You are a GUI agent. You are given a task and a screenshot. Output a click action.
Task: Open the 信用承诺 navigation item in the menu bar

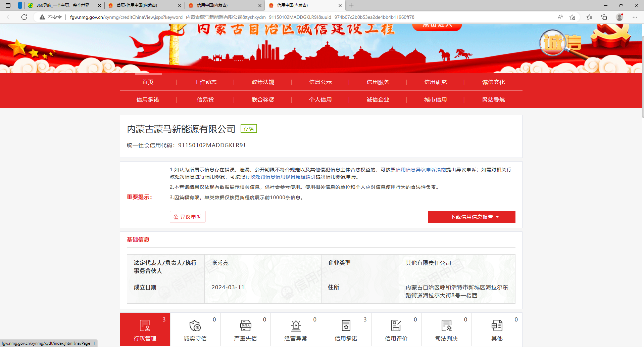pyautogui.click(x=148, y=99)
